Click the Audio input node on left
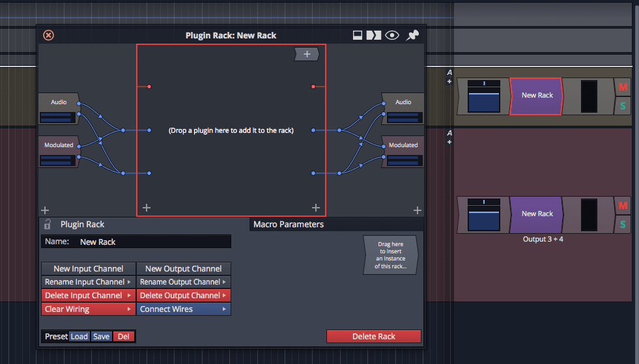The image size is (639, 364). pos(59,102)
